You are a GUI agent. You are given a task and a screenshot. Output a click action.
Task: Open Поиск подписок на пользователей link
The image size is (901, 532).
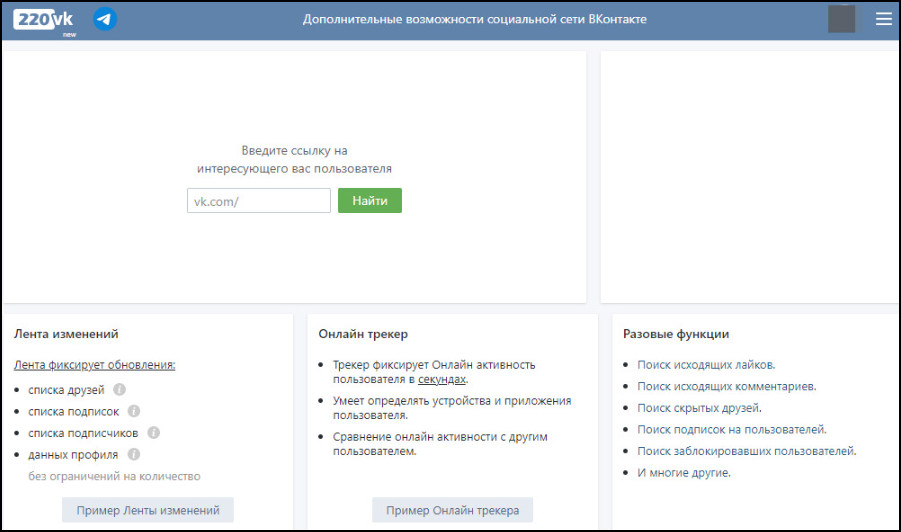(x=732, y=430)
